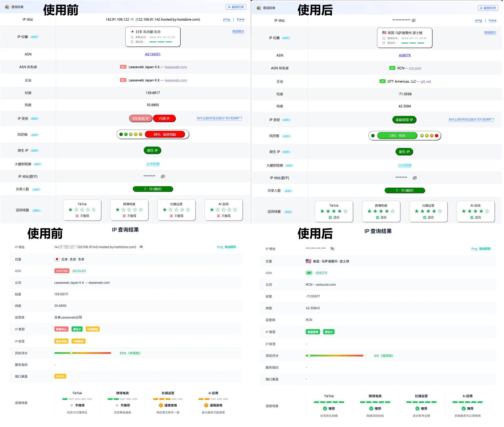Toggle eye icon beside 142.91.106.122
Viewport: 504px width, 427px height.
(x=132, y=19)
